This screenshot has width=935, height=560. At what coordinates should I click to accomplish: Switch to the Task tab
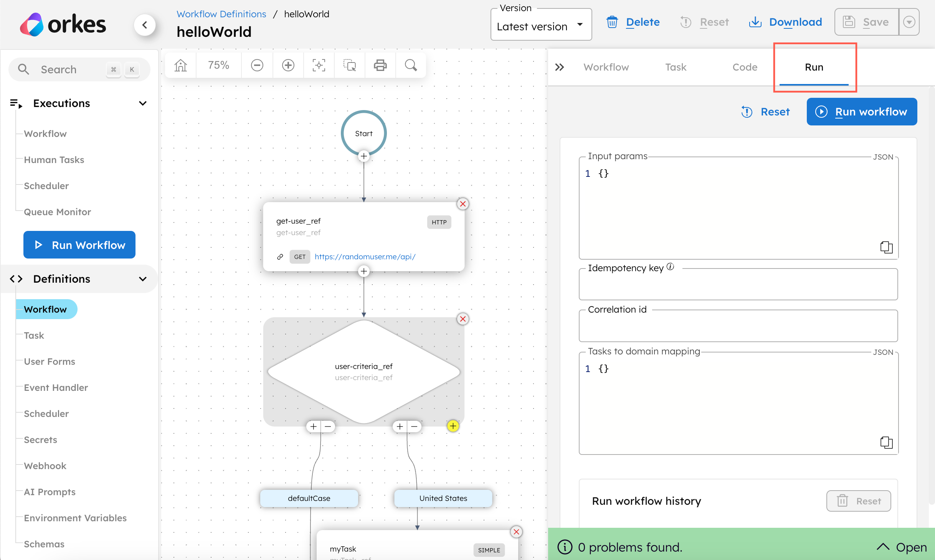coord(676,67)
